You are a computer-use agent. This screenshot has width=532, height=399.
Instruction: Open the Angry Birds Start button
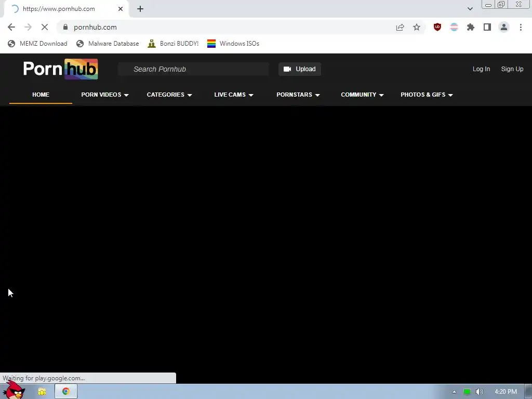click(x=14, y=390)
